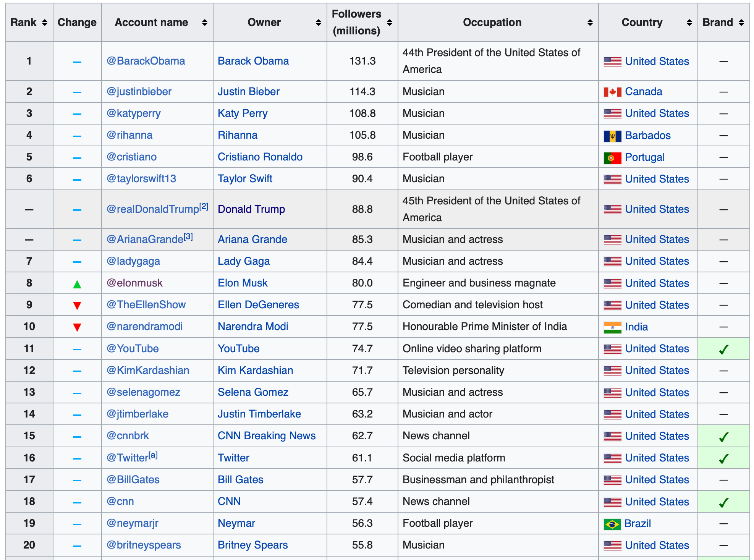Click the Canada flag icon
754x560 pixels.
(x=612, y=92)
